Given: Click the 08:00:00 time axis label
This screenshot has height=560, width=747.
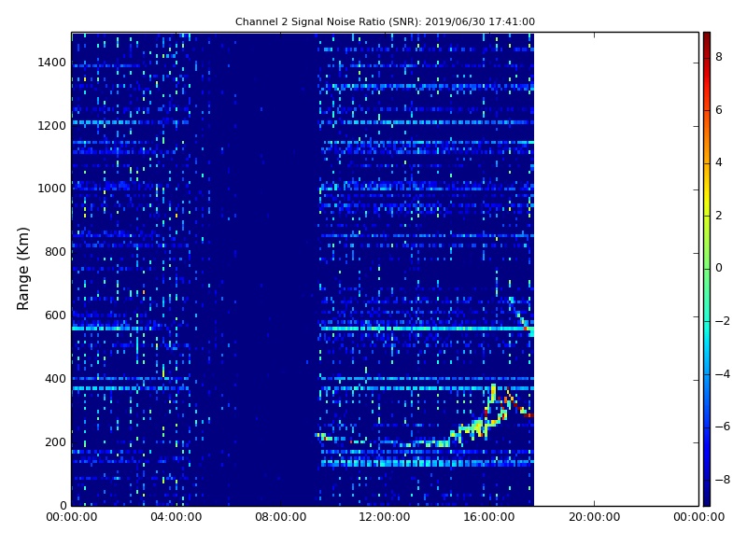Looking at the screenshot, I should [x=281, y=517].
